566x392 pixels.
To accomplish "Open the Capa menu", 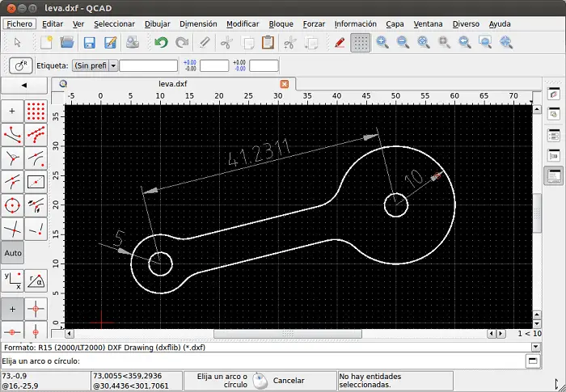I will click(x=395, y=24).
